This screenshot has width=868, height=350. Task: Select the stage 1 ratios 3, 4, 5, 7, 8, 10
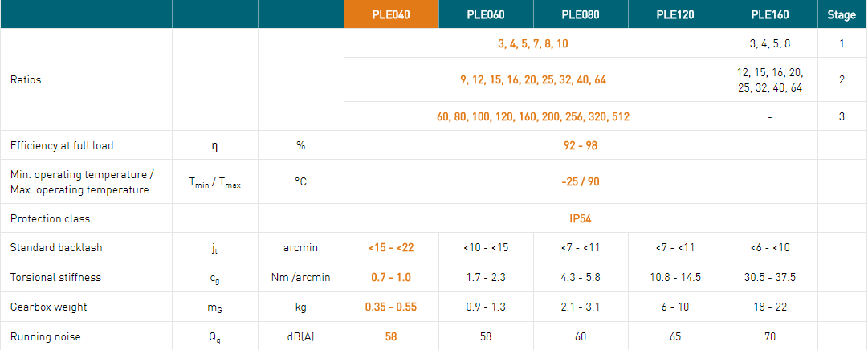[x=533, y=43]
